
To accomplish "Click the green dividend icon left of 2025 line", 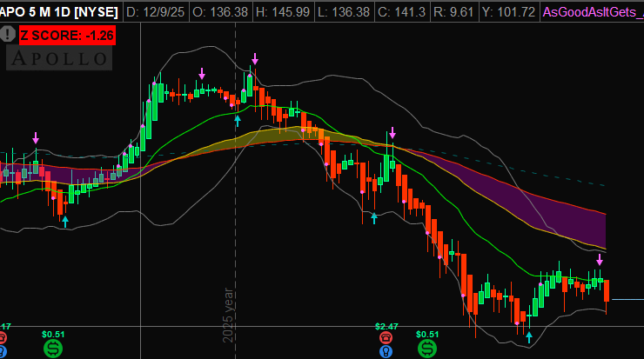I will (53, 349).
